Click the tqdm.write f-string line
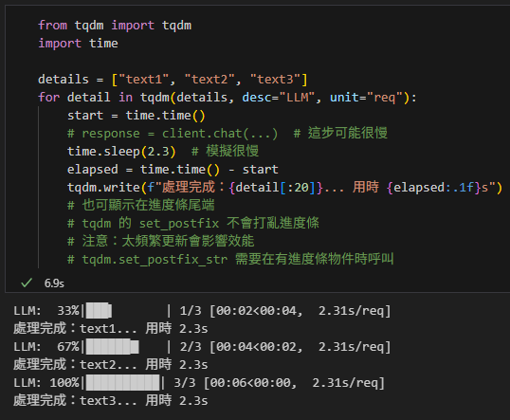Viewport: 510px width, 420px height. tap(285, 188)
